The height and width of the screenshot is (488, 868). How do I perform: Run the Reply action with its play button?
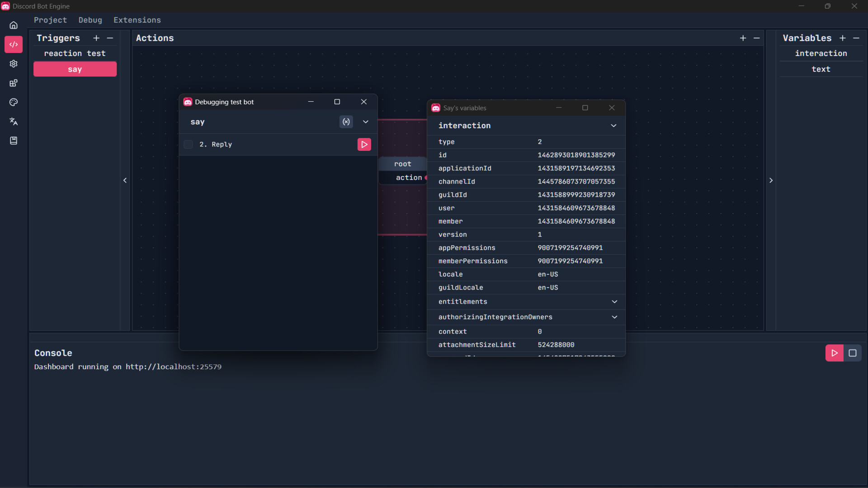[x=364, y=144]
